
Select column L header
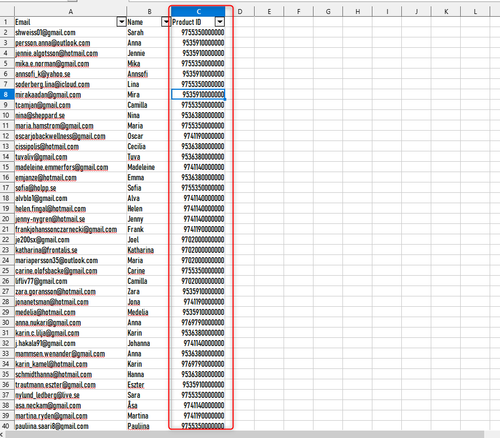(475, 12)
